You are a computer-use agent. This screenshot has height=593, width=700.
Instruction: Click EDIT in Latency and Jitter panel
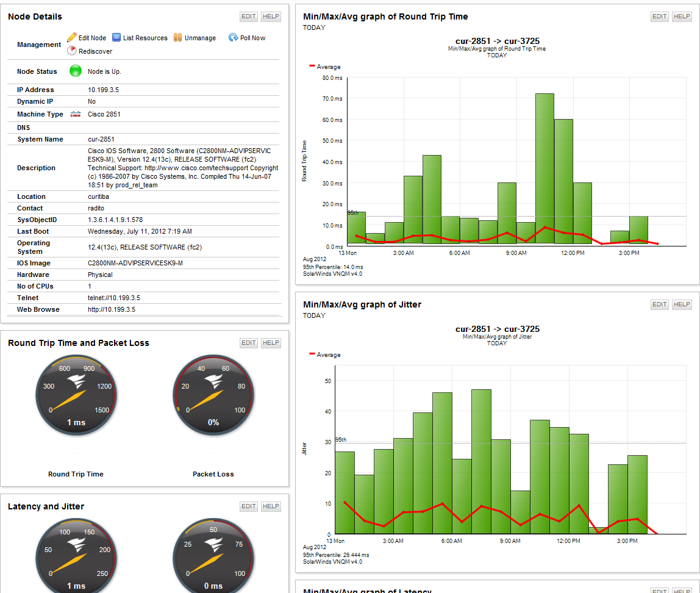coord(249,506)
